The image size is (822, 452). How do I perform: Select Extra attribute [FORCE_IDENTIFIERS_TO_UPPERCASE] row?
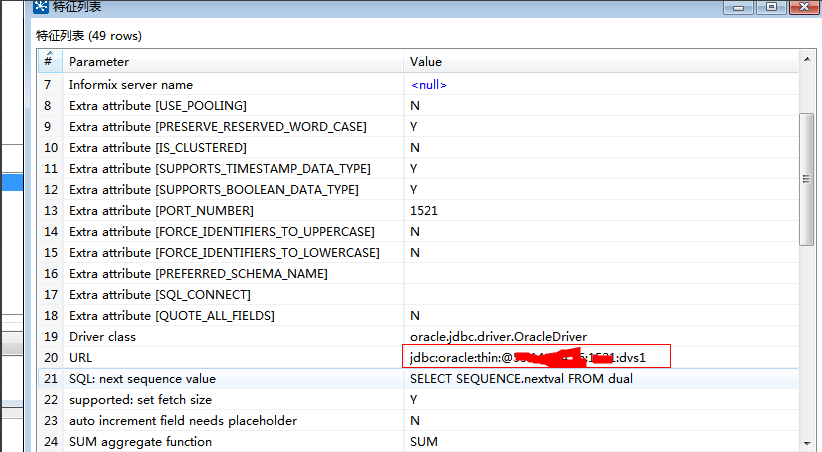418,231
